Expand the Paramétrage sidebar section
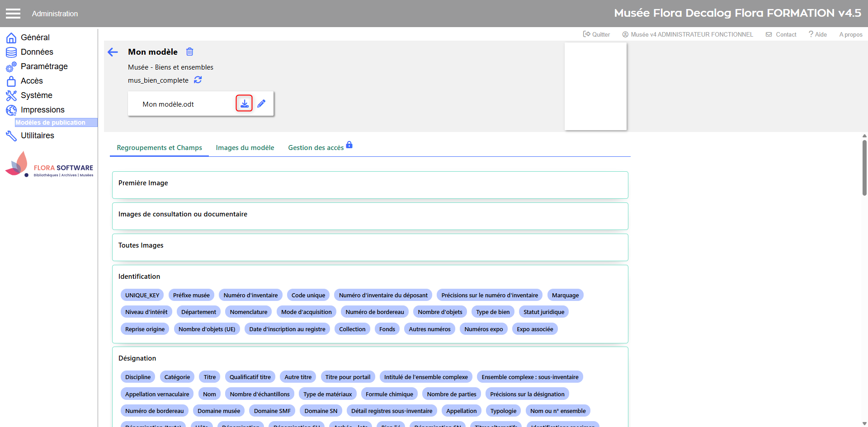The image size is (868, 427). tap(44, 66)
